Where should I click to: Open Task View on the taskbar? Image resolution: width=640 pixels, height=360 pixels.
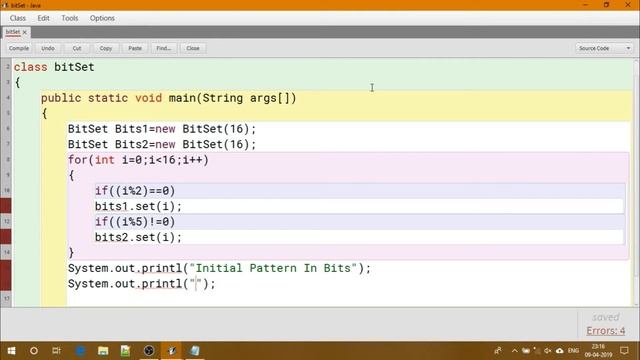tap(56, 351)
